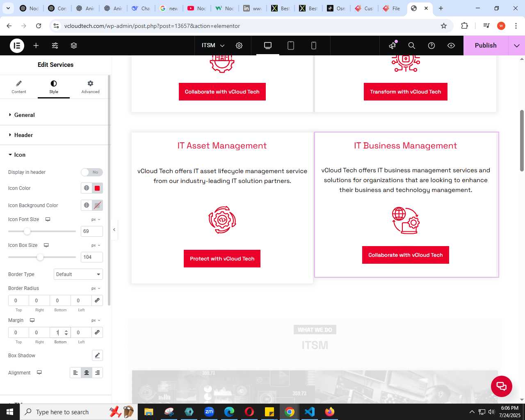
Task: Preview changes with the eye icon
Action: pos(451,46)
